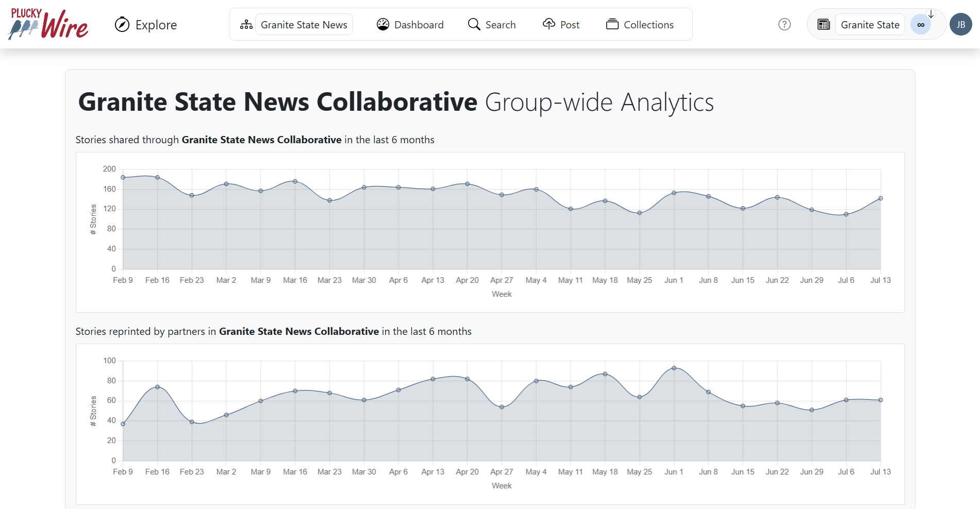
Task: Click the newspaper icon next to Granite State
Action: [823, 24]
